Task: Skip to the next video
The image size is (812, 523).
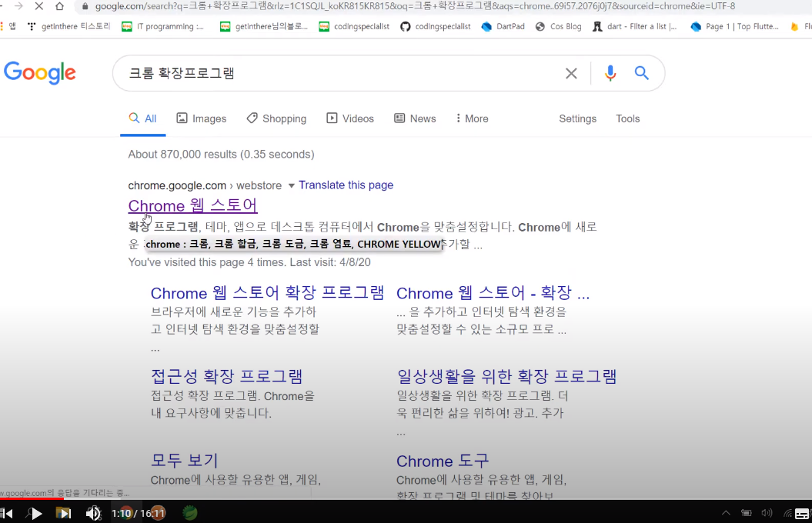Action: pyautogui.click(x=64, y=513)
